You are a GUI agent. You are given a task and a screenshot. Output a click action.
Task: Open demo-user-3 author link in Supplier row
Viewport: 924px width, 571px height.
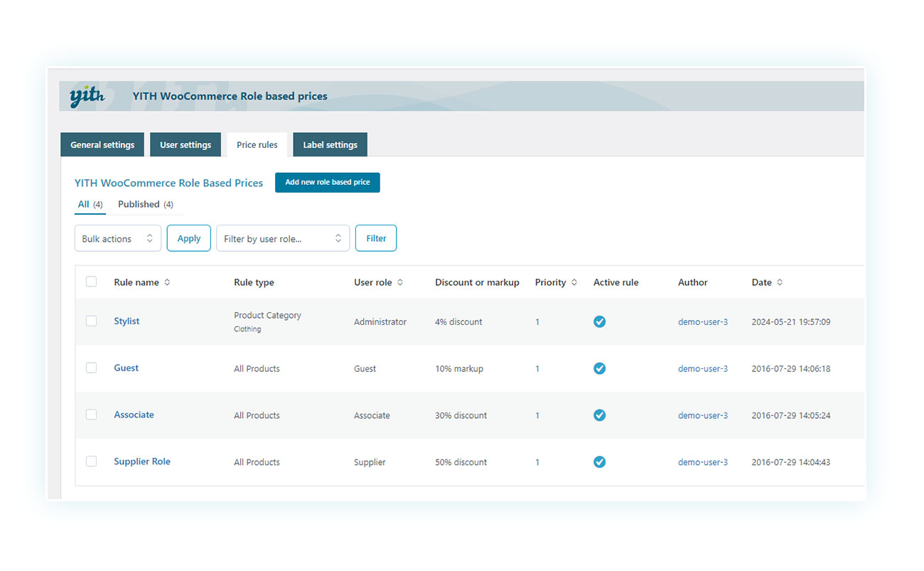pyautogui.click(x=703, y=462)
